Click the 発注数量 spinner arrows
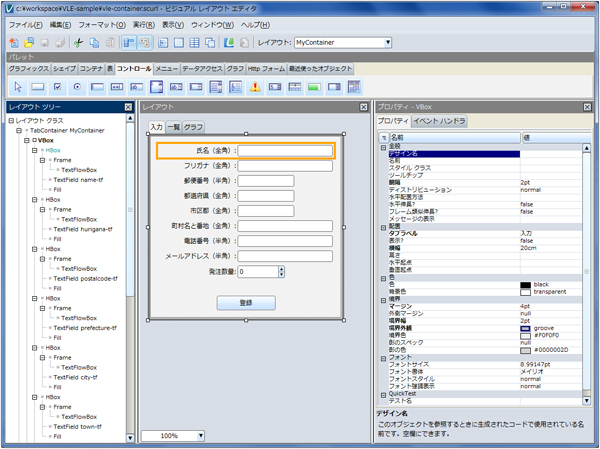 282,272
